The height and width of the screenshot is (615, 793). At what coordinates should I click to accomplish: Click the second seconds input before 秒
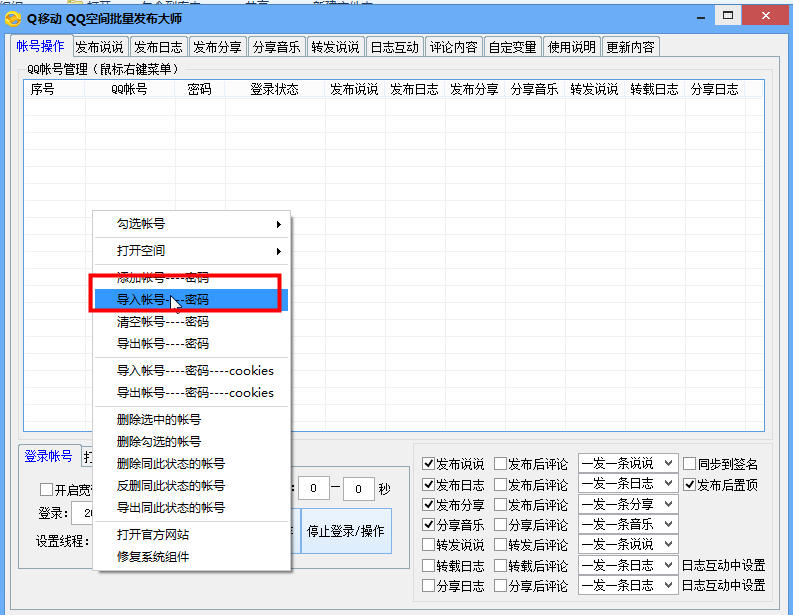(x=358, y=489)
